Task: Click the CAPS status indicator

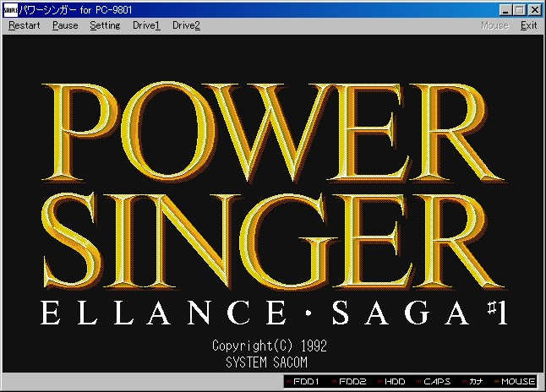Action: 434,382
